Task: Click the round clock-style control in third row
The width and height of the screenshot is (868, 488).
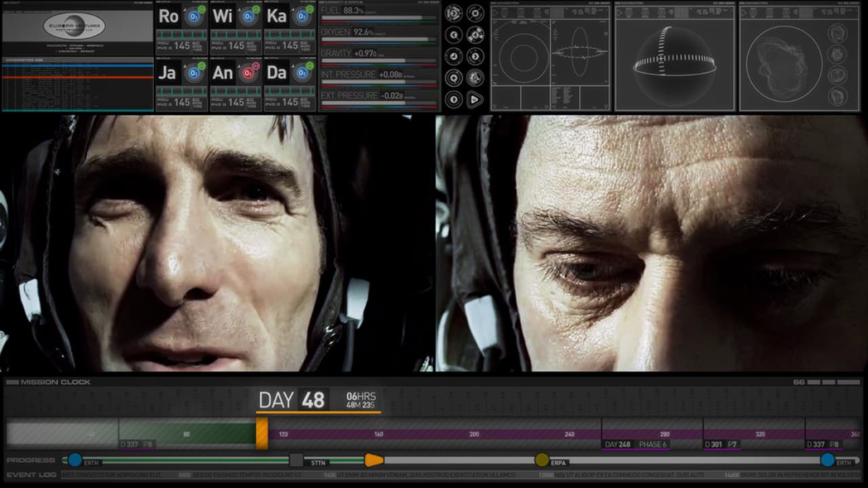Action: click(x=454, y=57)
